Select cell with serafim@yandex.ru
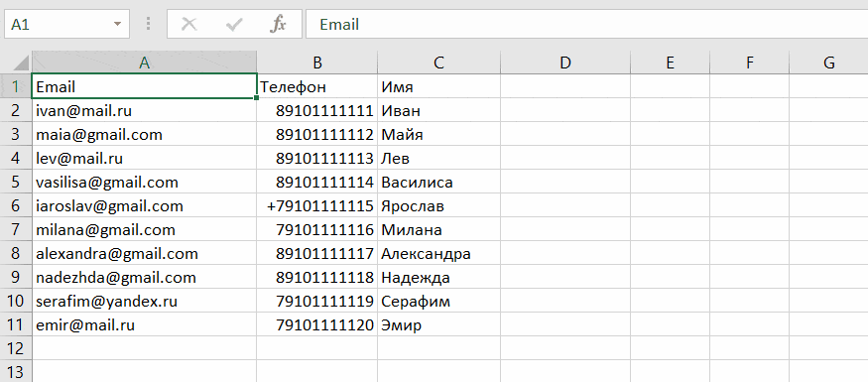The height and width of the screenshot is (382, 868). pos(145,302)
